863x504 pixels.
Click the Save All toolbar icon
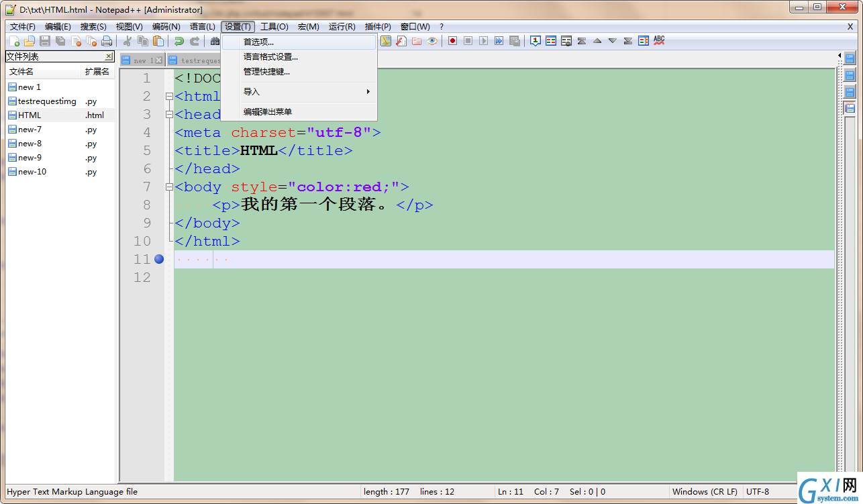pos(60,41)
